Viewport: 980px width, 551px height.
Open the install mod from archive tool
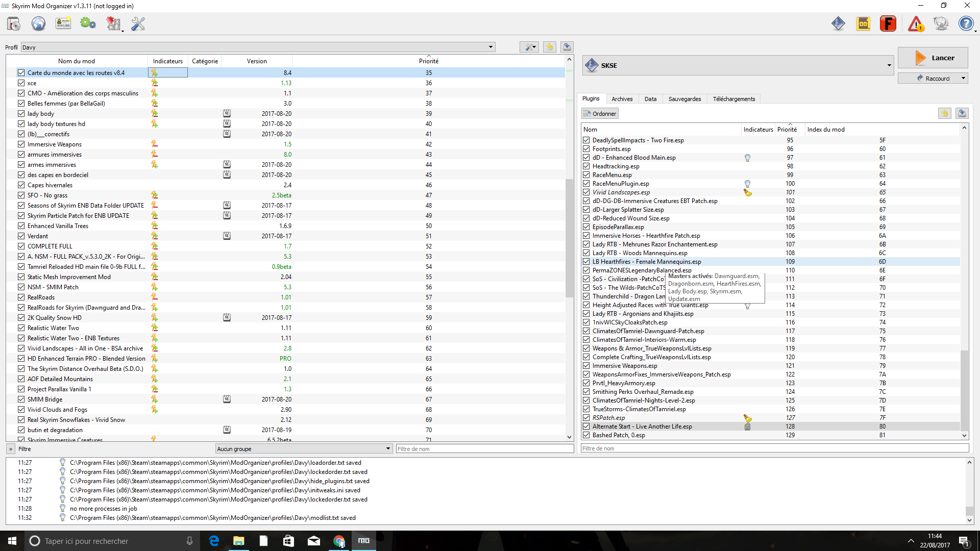(x=14, y=23)
